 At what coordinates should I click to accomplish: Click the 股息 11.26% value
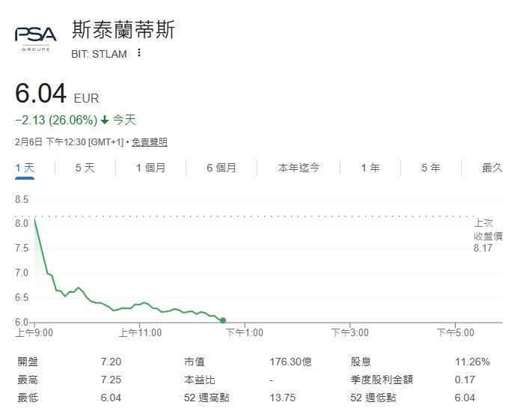(x=471, y=362)
